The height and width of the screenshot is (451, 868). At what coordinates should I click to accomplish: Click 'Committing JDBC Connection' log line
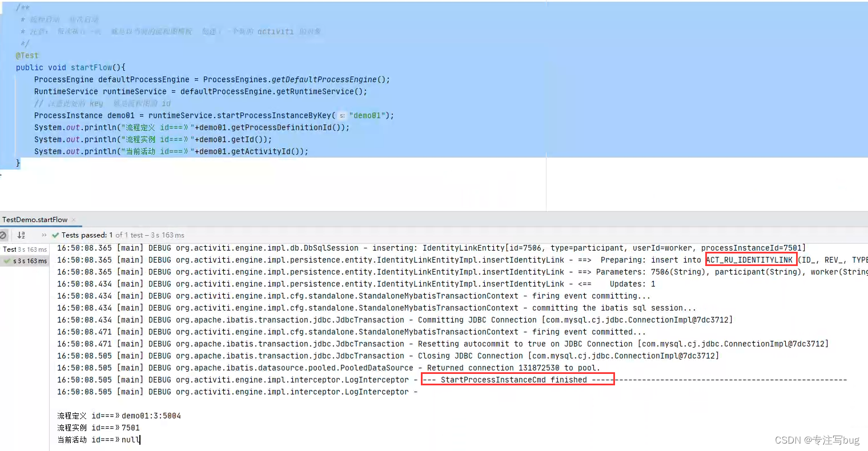click(x=395, y=320)
